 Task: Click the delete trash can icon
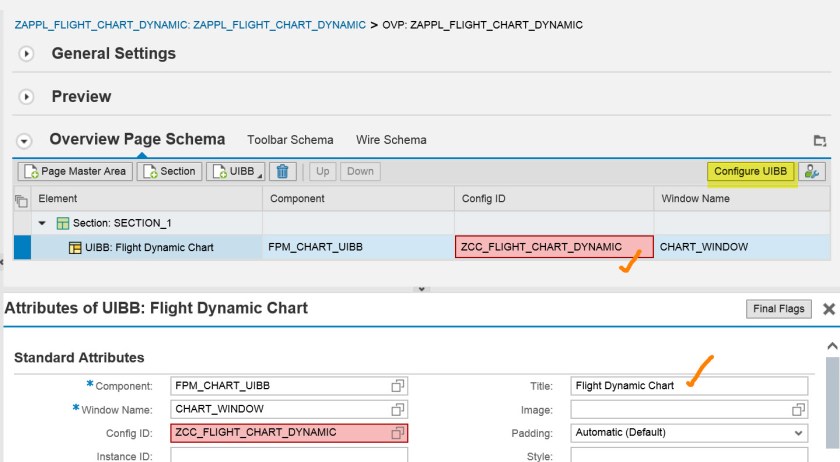284,171
